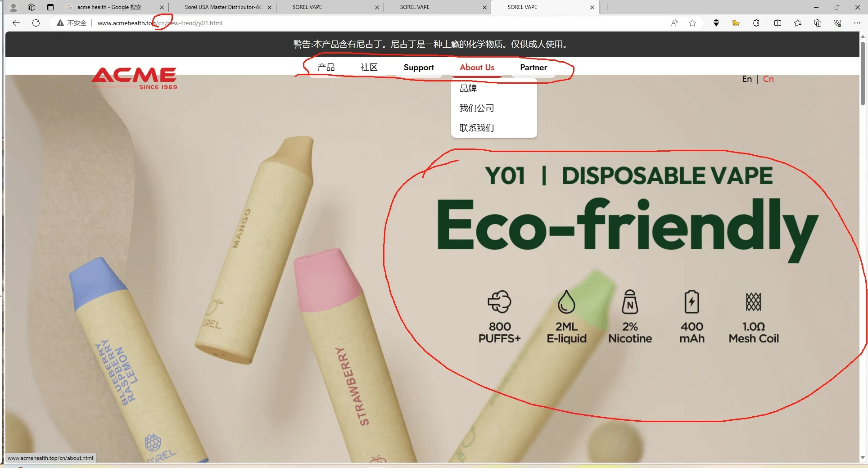The height and width of the screenshot is (468, 868).
Task: Expand the About Us navigation menu
Action: click(x=477, y=67)
